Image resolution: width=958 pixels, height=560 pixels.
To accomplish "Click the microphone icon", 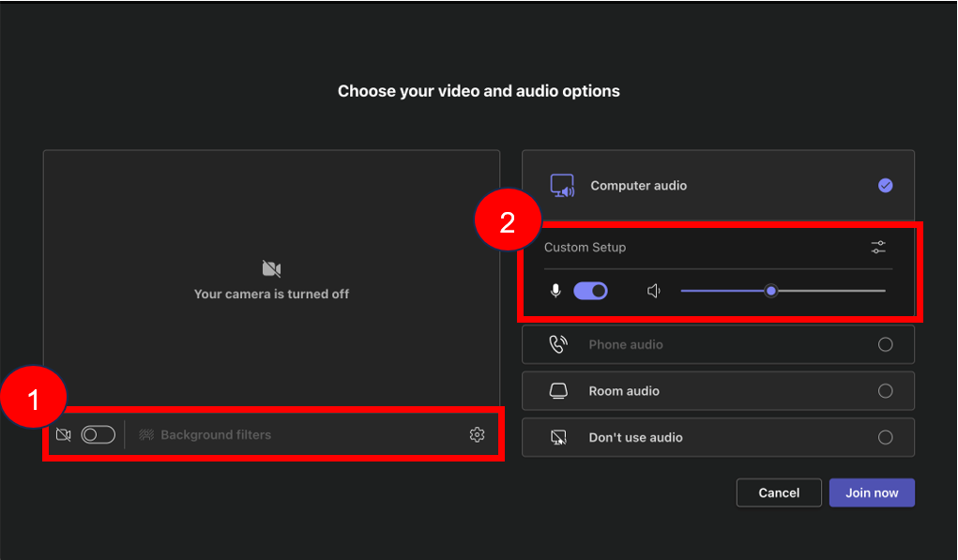I will [555, 291].
